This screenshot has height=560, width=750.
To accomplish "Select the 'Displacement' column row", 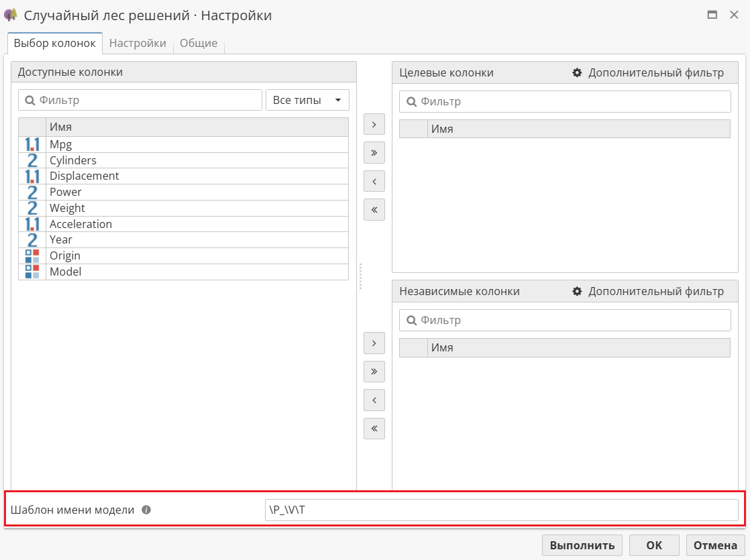I will click(183, 176).
